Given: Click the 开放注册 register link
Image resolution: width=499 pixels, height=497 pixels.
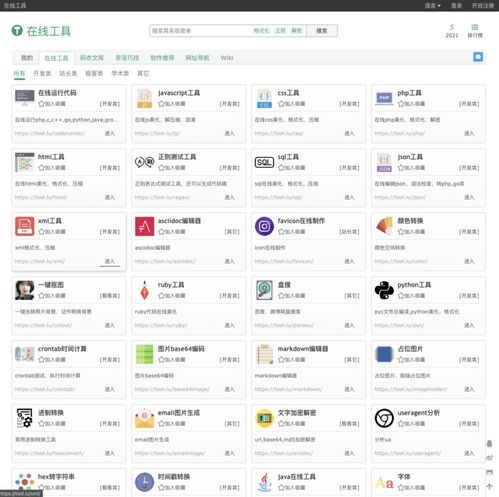Looking at the screenshot, I should [x=482, y=5].
